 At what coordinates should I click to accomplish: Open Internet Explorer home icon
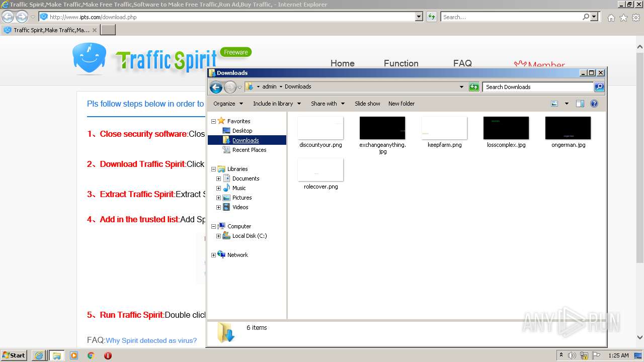(611, 18)
